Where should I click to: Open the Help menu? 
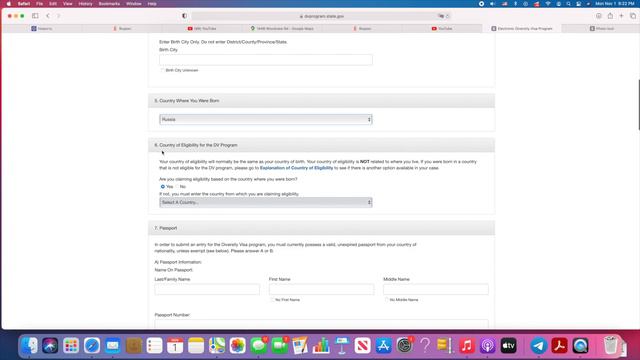(x=152, y=4)
